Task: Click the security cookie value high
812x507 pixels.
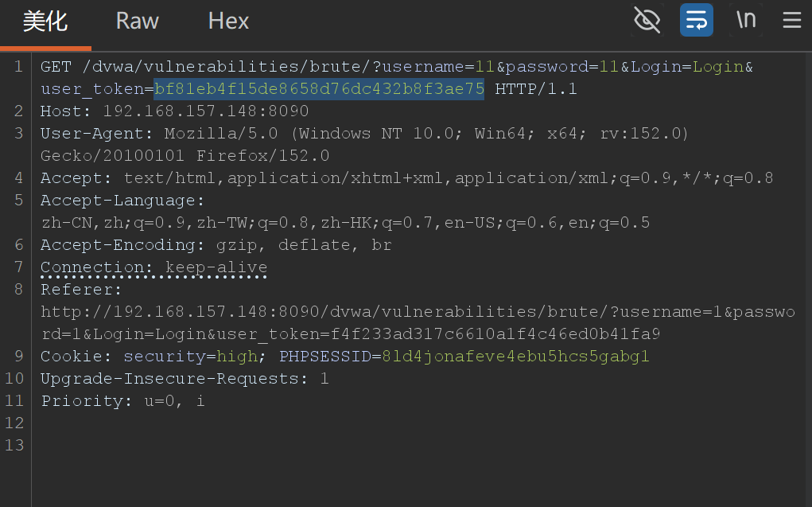Action: 237,356
